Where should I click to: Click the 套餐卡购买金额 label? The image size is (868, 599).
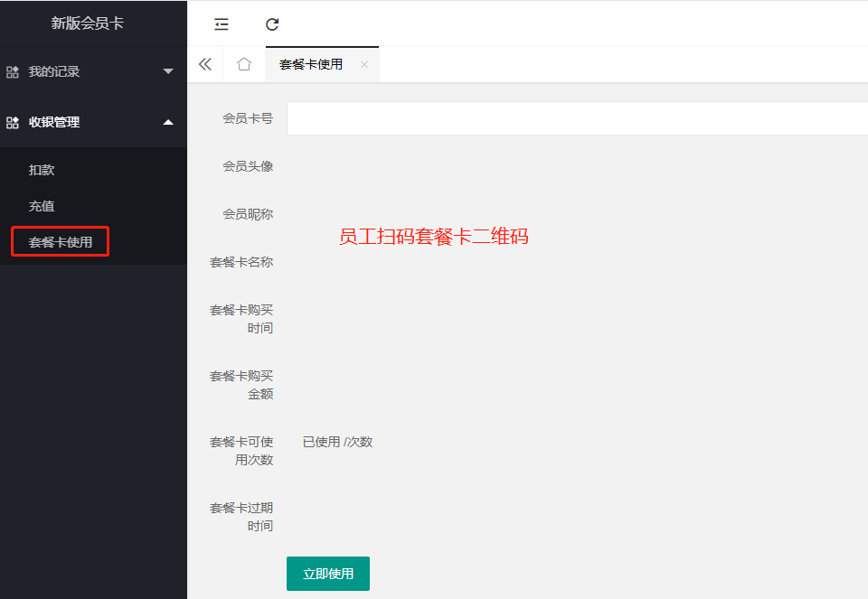[x=241, y=385]
